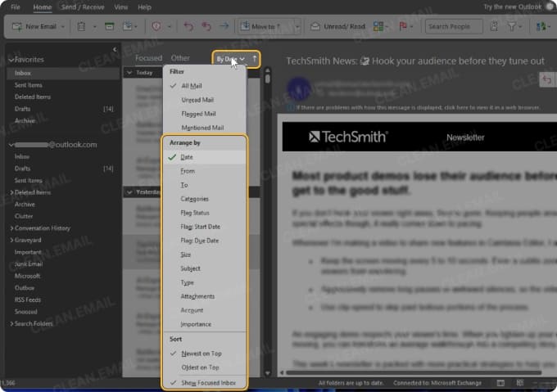This screenshot has width=557, height=392.
Task: Collapse the Yesterday message group
Action: (x=129, y=192)
